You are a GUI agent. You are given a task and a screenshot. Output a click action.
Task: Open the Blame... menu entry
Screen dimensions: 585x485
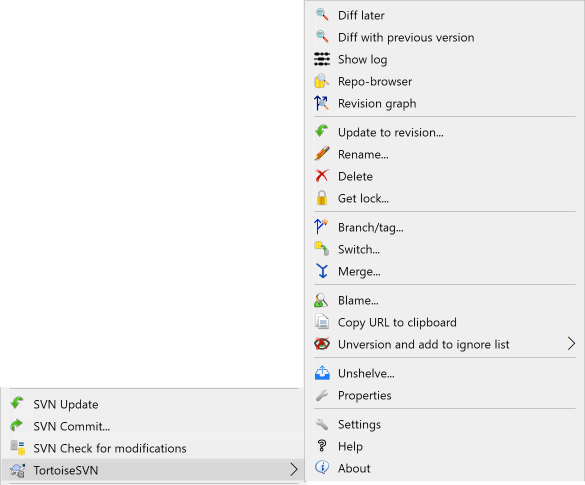[x=445, y=300]
